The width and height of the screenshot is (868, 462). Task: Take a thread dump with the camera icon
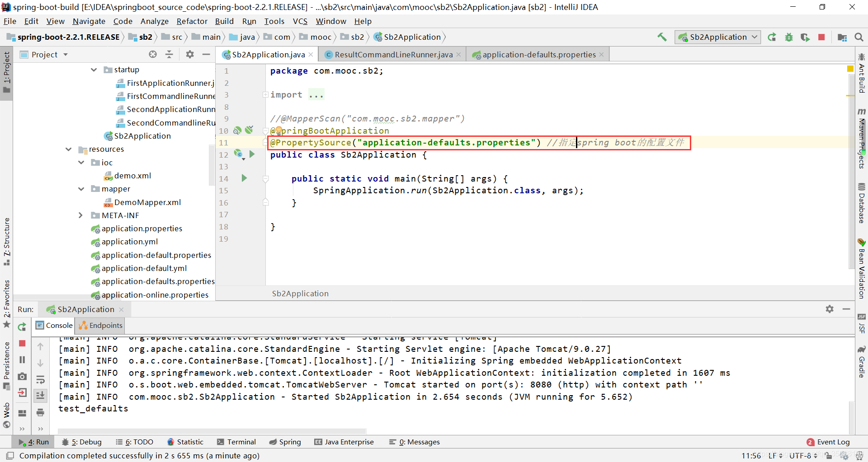(x=22, y=376)
